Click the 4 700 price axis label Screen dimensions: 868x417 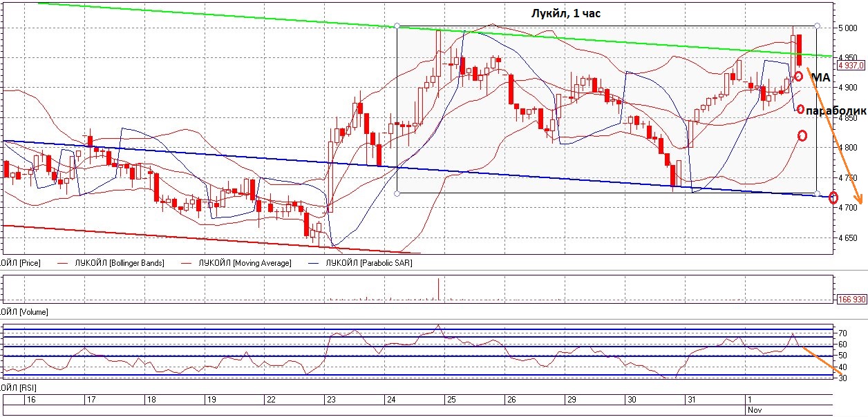click(x=849, y=208)
